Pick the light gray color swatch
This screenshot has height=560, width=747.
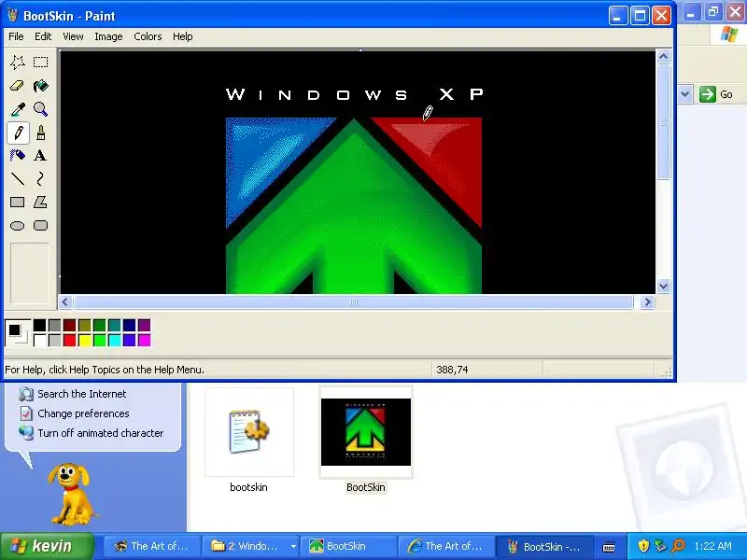pos(55,340)
